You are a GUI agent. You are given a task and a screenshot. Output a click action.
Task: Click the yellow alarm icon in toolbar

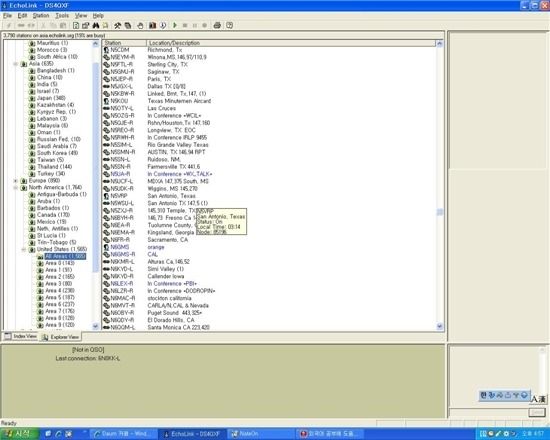pyautogui.click(x=105, y=25)
